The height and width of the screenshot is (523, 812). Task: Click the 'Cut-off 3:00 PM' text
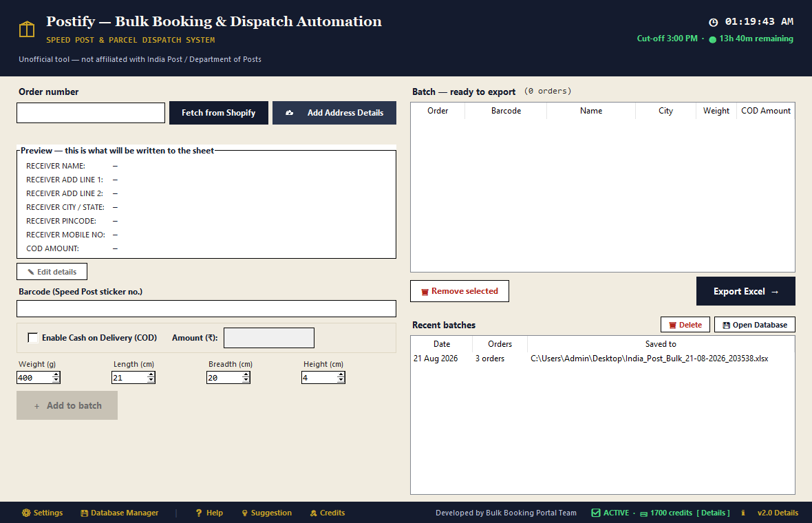[667, 39]
